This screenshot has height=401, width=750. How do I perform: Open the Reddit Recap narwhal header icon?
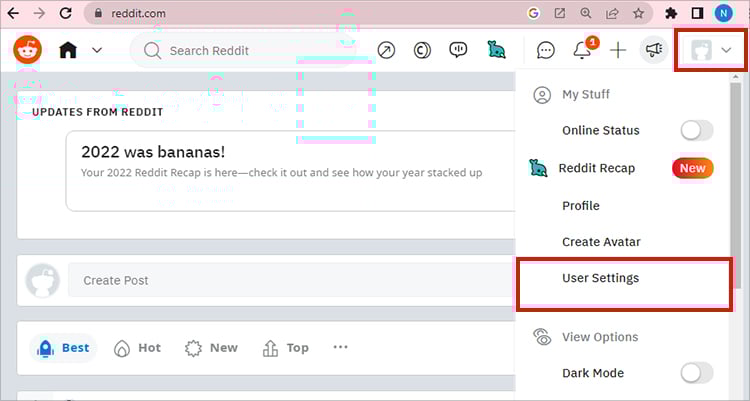[496, 50]
